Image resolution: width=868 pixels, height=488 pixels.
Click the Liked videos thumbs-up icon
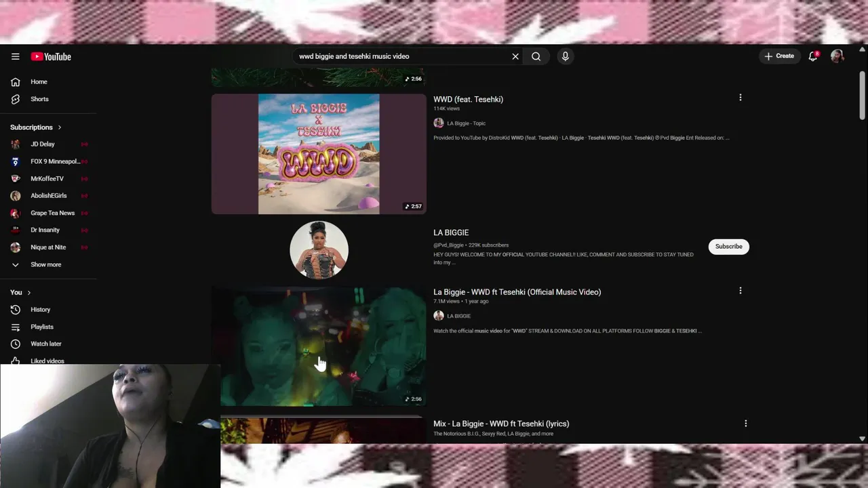[16, 361]
